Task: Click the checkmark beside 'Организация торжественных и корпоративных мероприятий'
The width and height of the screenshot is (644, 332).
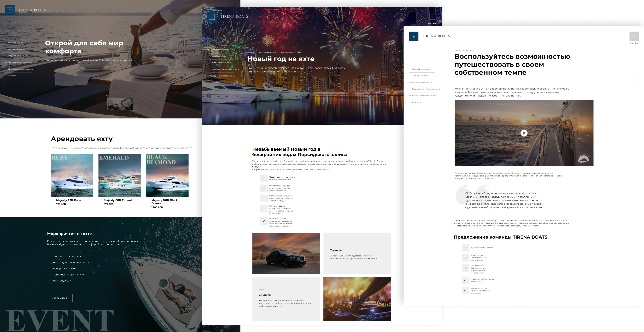Action: (x=465, y=268)
